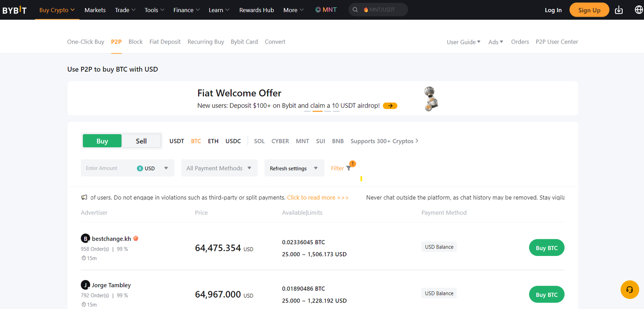Open the Bybit Card tab
644x309 pixels.
pos(244,42)
